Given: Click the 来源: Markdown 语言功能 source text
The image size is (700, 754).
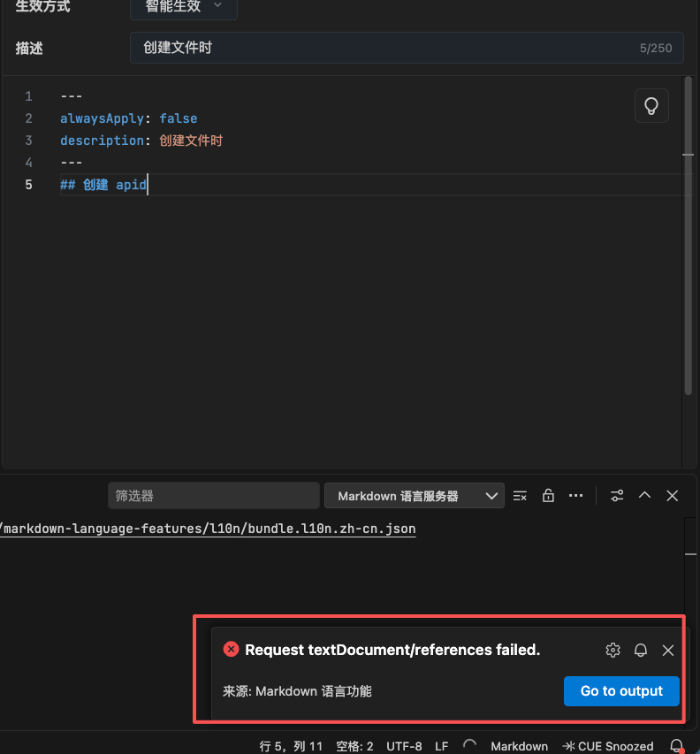Looking at the screenshot, I should [297, 691].
